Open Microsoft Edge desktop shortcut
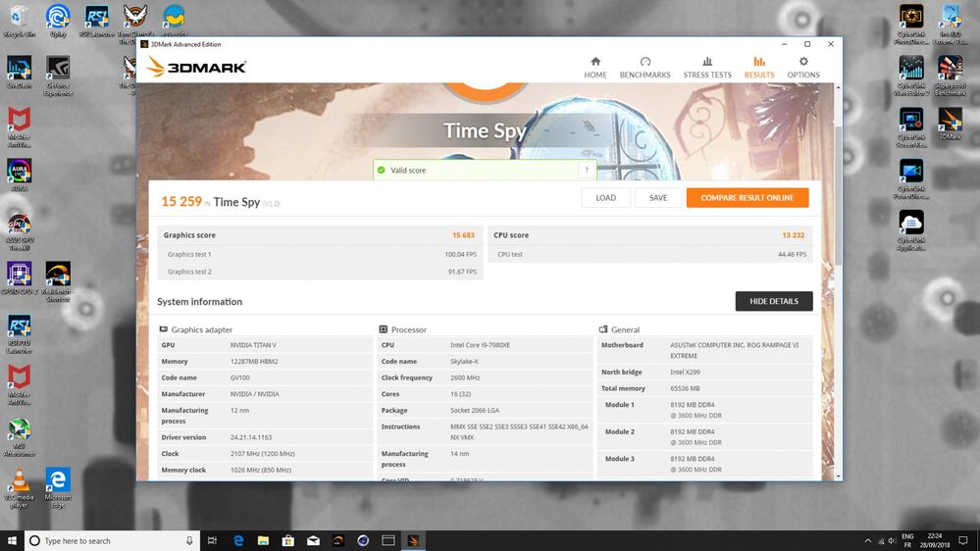This screenshot has height=551, width=980. 58,488
